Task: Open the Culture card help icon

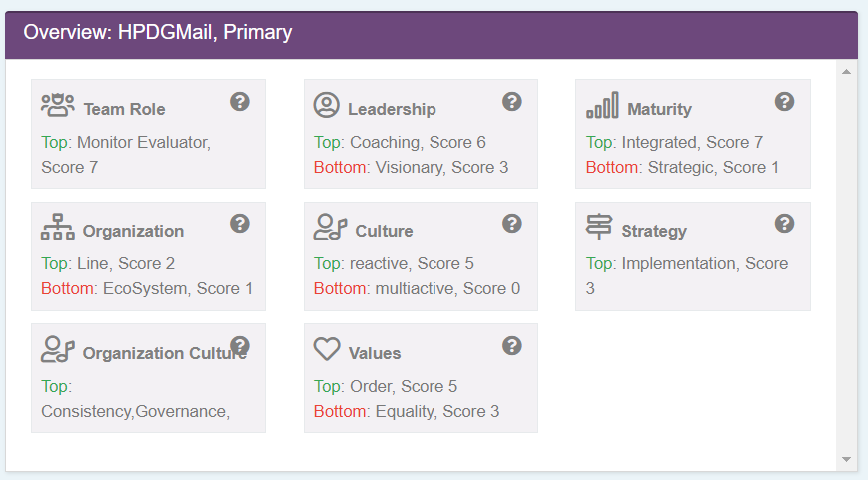Action: tap(512, 223)
